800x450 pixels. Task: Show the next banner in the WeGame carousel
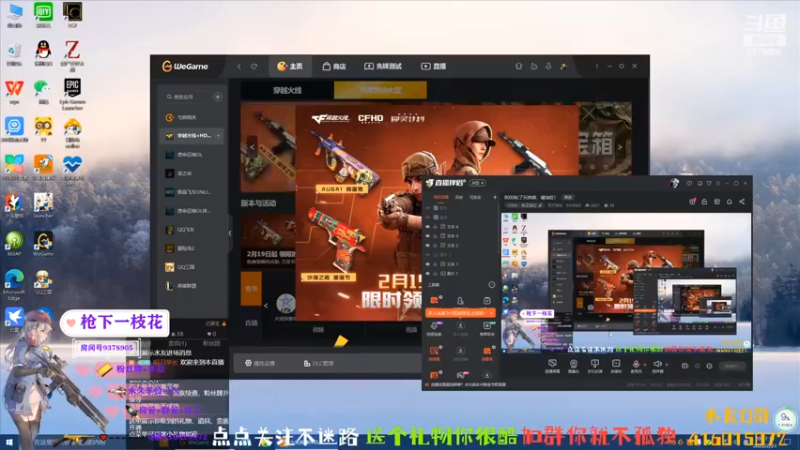pyautogui.click(x=620, y=147)
